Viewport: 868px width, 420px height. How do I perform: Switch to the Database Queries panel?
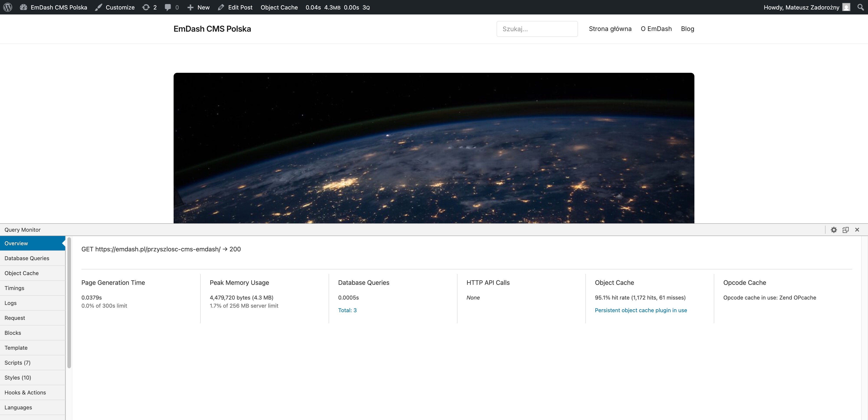(x=27, y=258)
